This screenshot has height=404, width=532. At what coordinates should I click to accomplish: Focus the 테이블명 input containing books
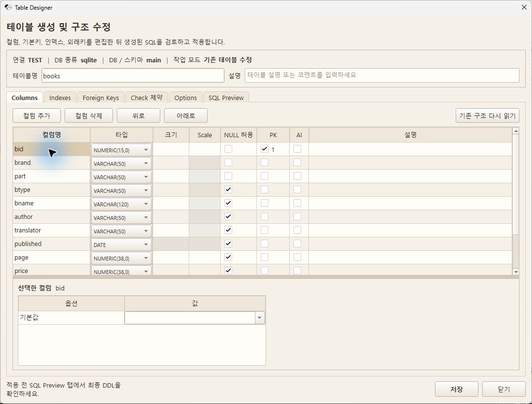click(133, 75)
